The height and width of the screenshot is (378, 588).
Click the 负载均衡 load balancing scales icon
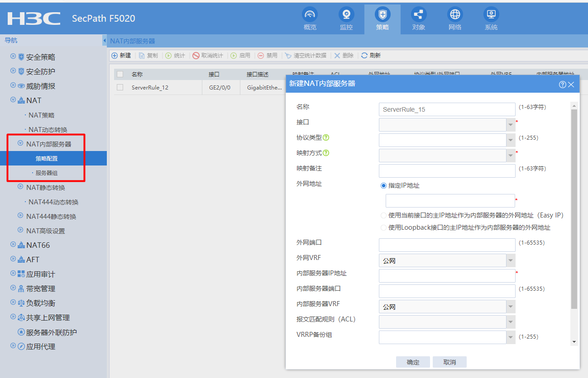pyautogui.click(x=21, y=303)
